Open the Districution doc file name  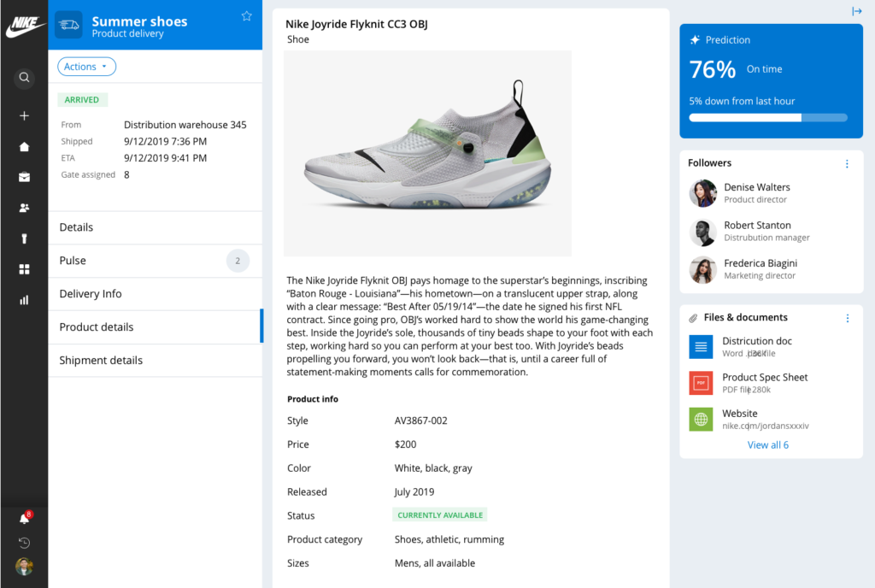click(757, 341)
